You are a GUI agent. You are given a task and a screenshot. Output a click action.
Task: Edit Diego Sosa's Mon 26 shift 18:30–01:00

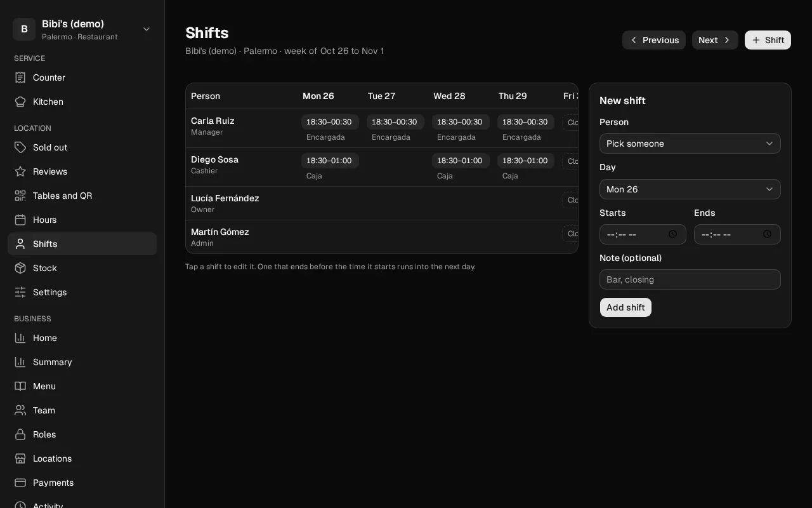[x=330, y=161]
